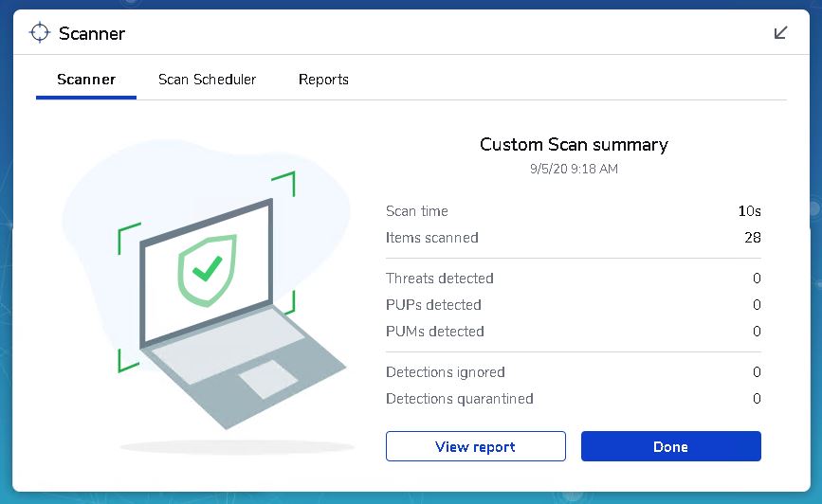The height and width of the screenshot is (504, 822).
Task: Switch to the Scan Scheduler tab
Action: point(207,80)
